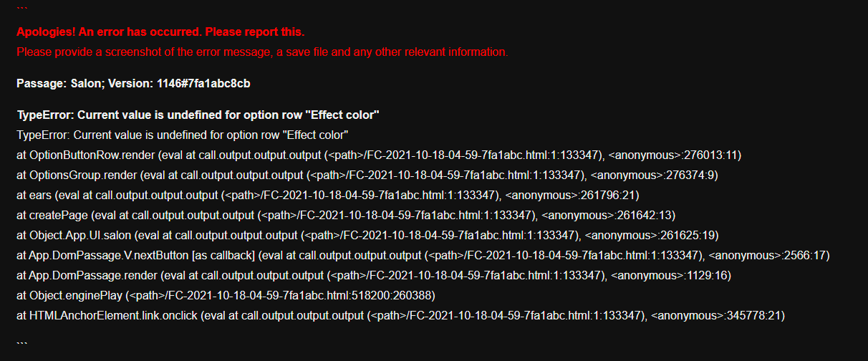
Task: Click the closing backticks below the trace
Action: (x=21, y=342)
